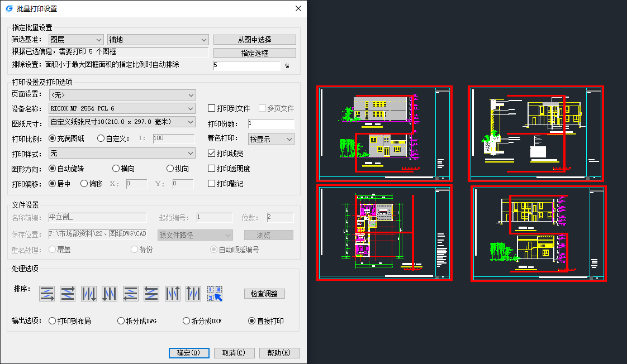Select sort icon with left arrow on bottom line
Image resolution: width=627 pixels, height=364 pixels.
click(x=131, y=294)
